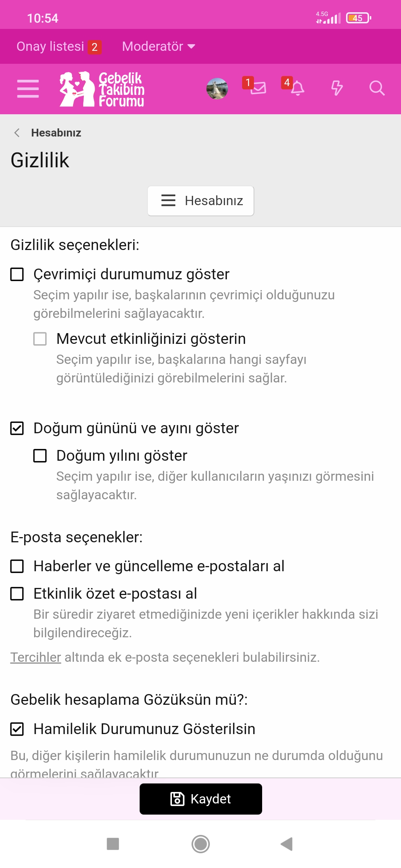Expand the Moderatör dropdown
Viewport: 401px width, 868px height.
[x=159, y=46]
